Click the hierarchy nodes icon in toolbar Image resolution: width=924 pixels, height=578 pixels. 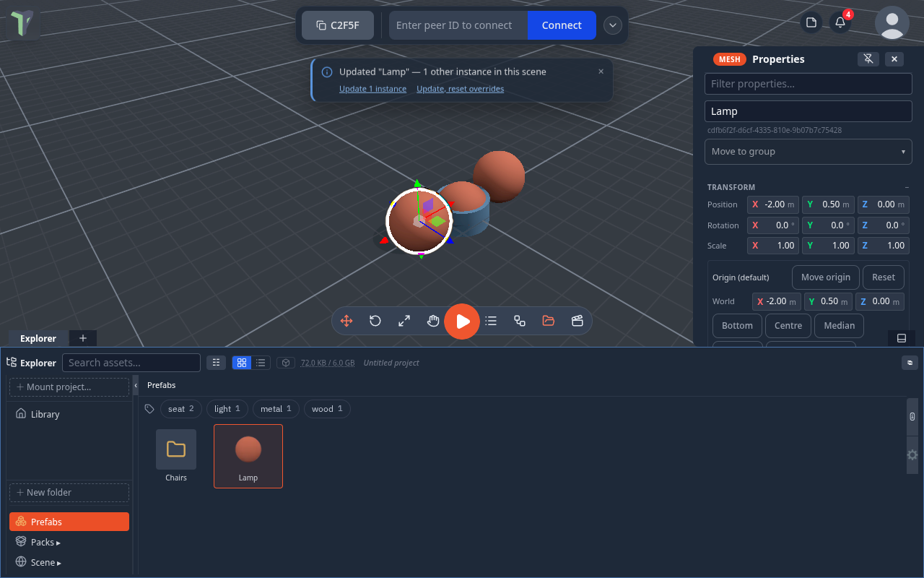coord(520,321)
